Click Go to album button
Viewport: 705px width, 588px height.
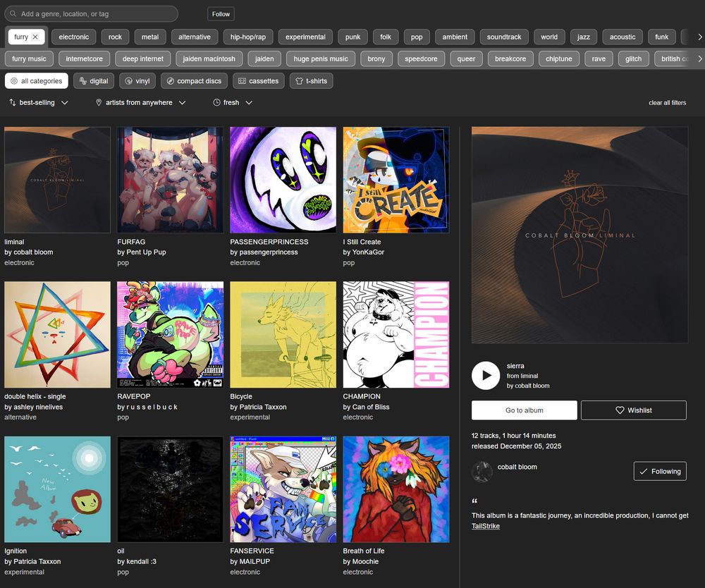pyautogui.click(x=525, y=410)
